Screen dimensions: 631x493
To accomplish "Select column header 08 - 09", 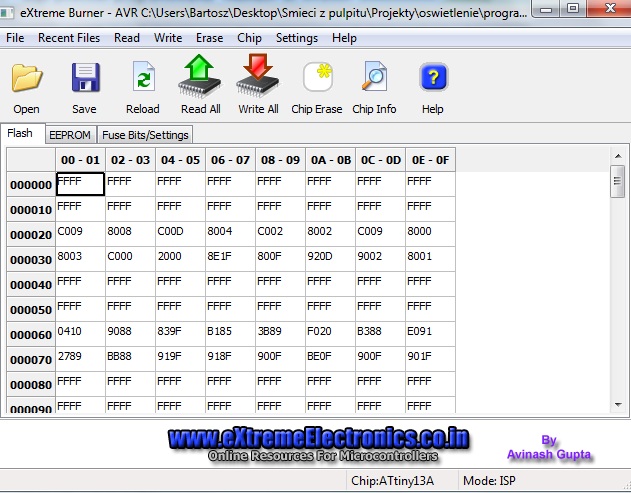I will [280, 160].
